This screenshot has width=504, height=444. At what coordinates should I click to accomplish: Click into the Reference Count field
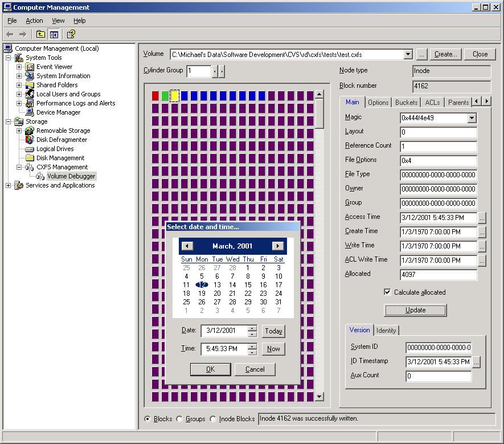439,146
